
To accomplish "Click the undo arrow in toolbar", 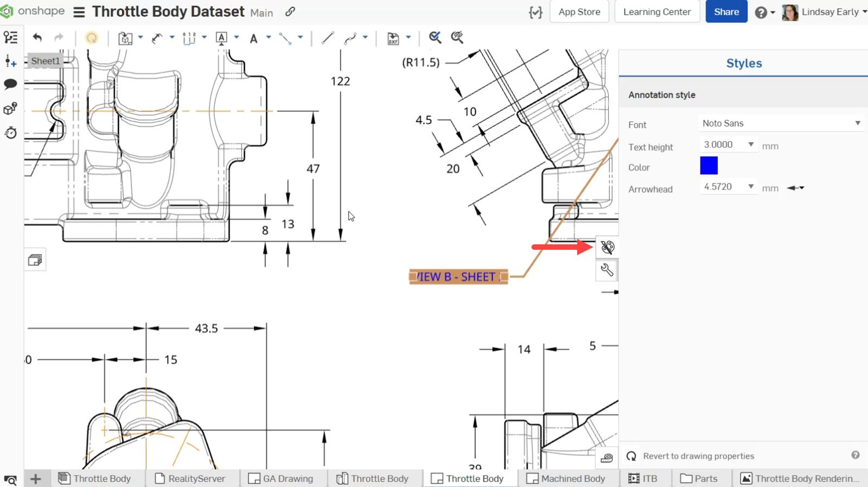I will [37, 37].
